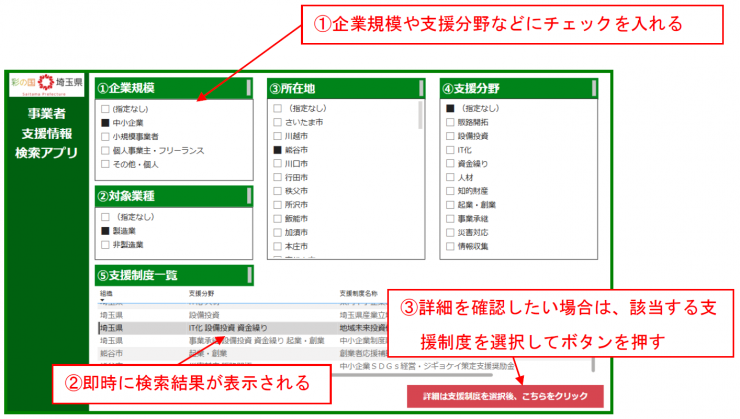Check (指定なし) under 企業規模
This screenshot has height=419, width=740.
(105, 109)
